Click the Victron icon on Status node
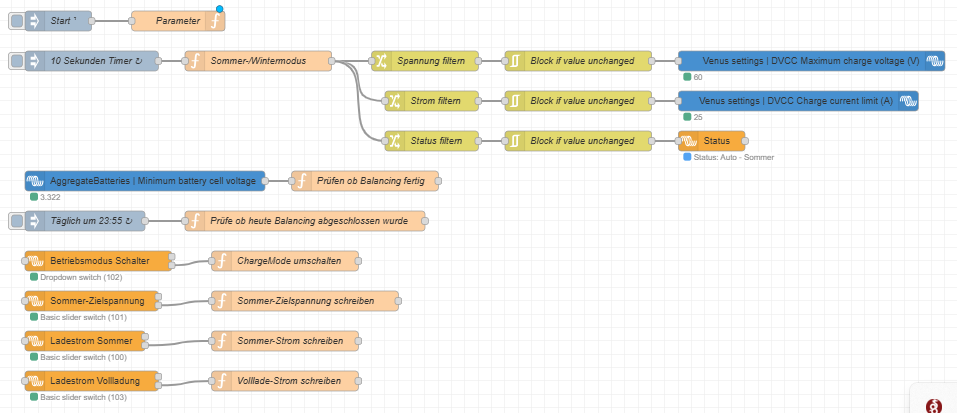The image size is (957, 413). [688, 141]
